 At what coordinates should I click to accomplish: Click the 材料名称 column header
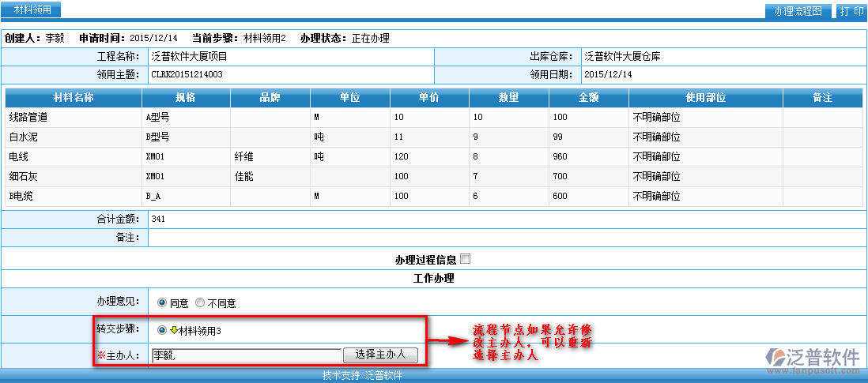pyautogui.click(x=74, y=97)
